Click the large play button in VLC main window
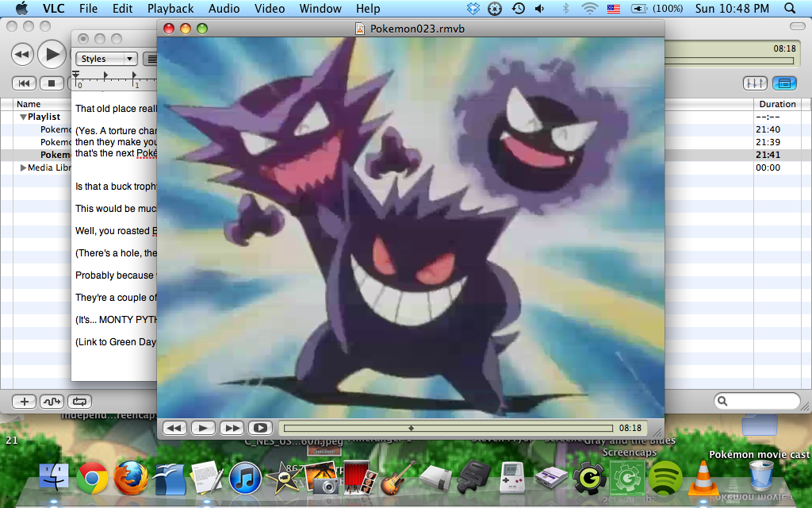812x508 pixels. pos(52,54)
